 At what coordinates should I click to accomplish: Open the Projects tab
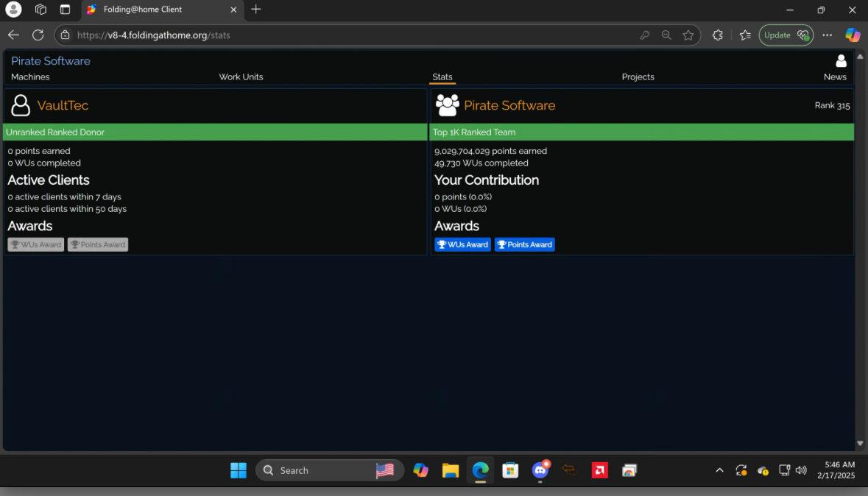click(638, 77)
